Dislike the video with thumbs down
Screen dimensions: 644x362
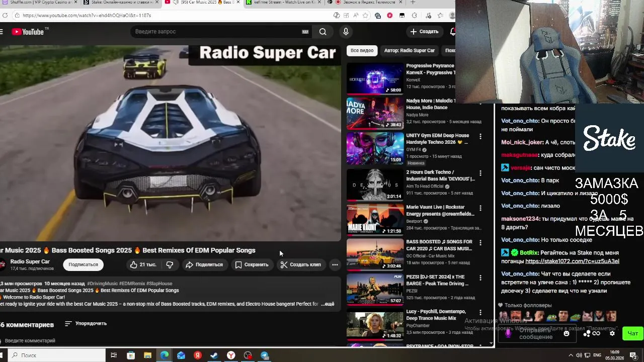point(170,264)
